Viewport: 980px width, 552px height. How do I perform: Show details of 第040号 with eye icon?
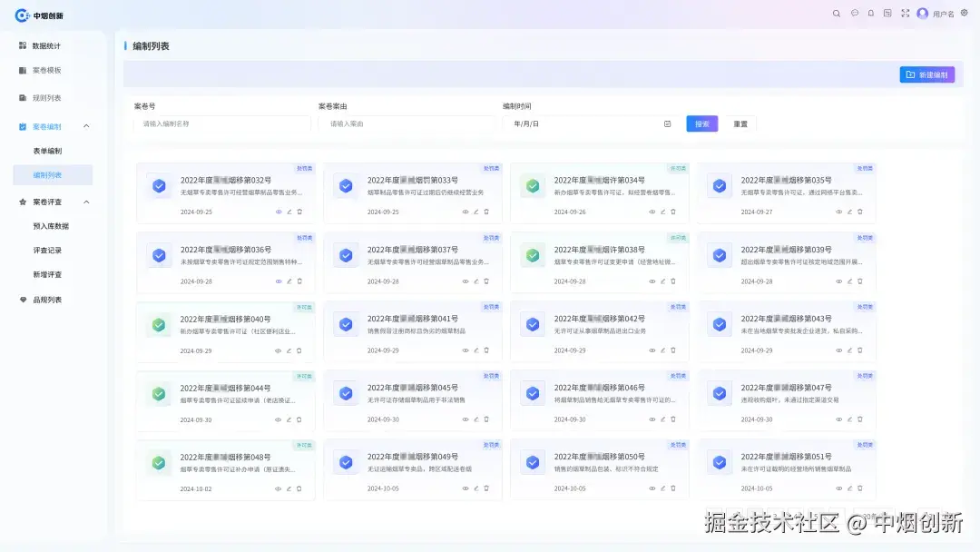click(278, 350)
